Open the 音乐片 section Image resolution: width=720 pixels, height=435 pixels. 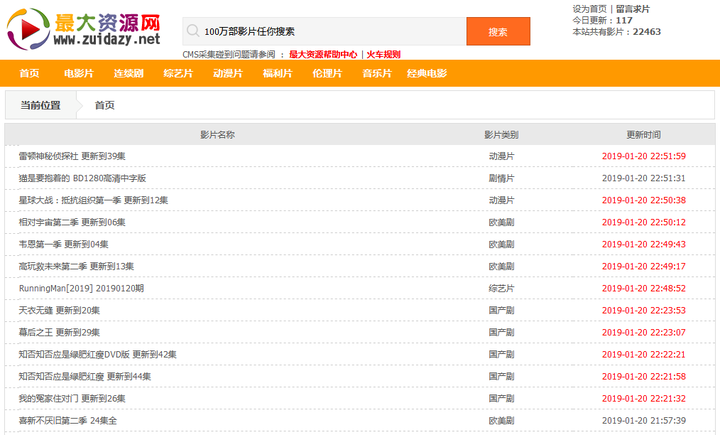tap(376, 73)
